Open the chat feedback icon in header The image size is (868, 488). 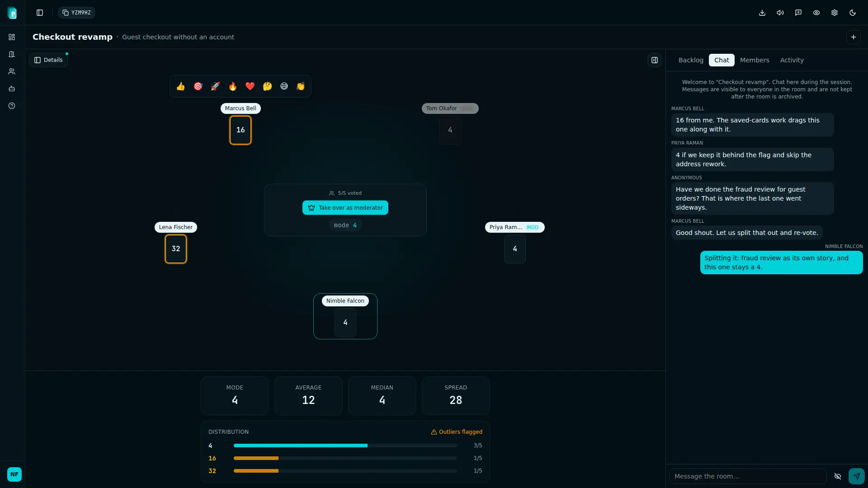798,13
